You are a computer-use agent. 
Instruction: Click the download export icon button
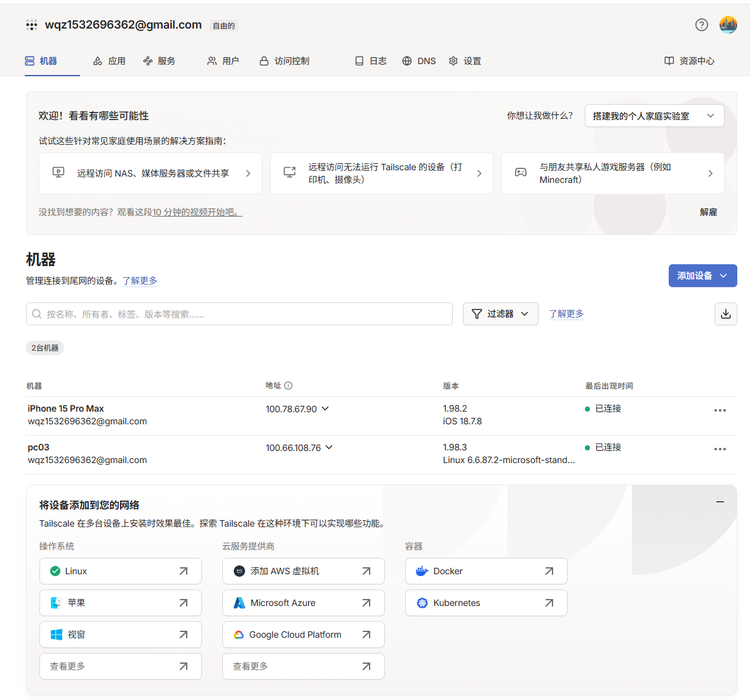coord(726,314)
